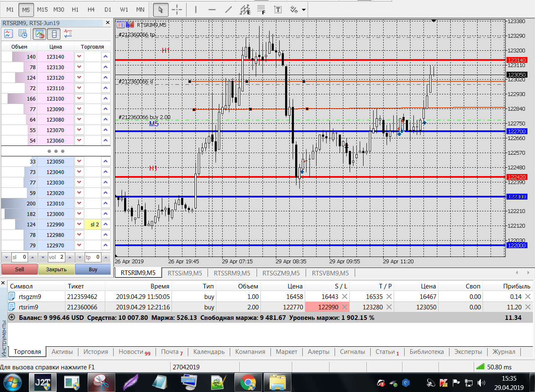Switch to the RTSSiM9,M5 chart tab

(184, 273)
